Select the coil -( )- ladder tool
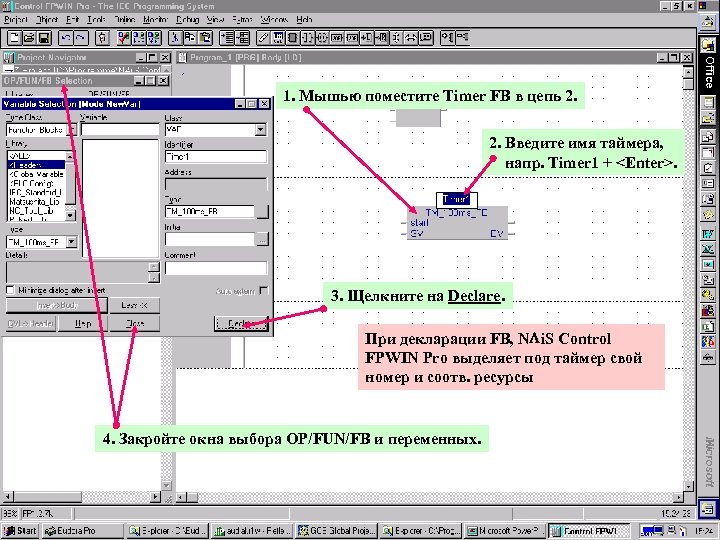Image resolution: width=720 pixels, height=540 pixels. pyautogui.click(x=322, y=38)
